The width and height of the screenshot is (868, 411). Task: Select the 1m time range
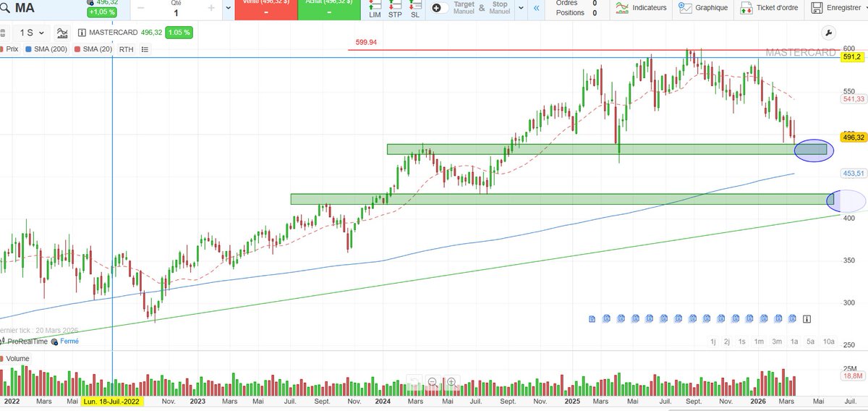[x=759, y=342]
